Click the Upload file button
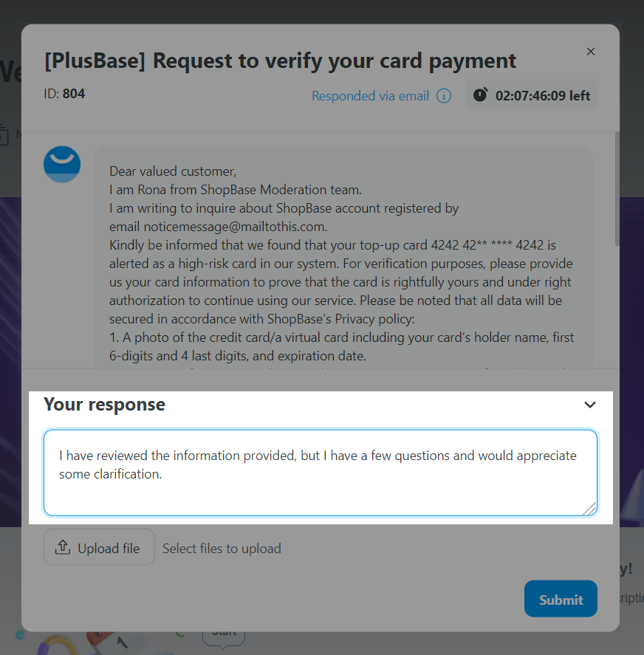Screen dimensions: 644x655 tap(99, 546)
